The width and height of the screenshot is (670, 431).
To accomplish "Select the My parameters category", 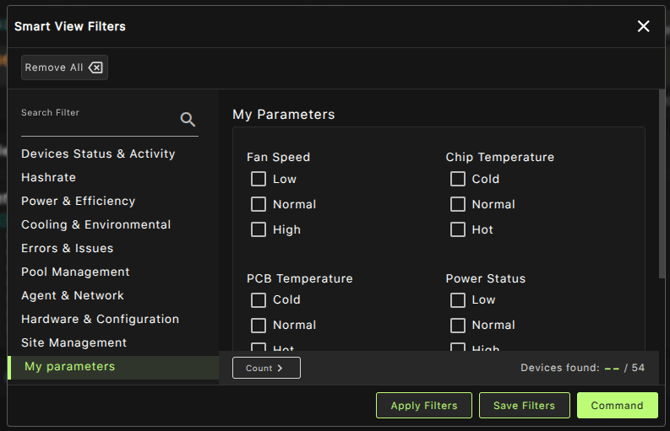I will point(70,366).
